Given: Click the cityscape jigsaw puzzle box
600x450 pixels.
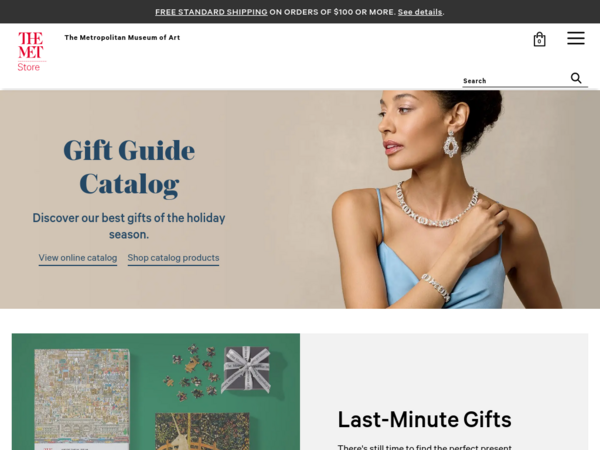Looking at the screenshot, I should 82,399.
